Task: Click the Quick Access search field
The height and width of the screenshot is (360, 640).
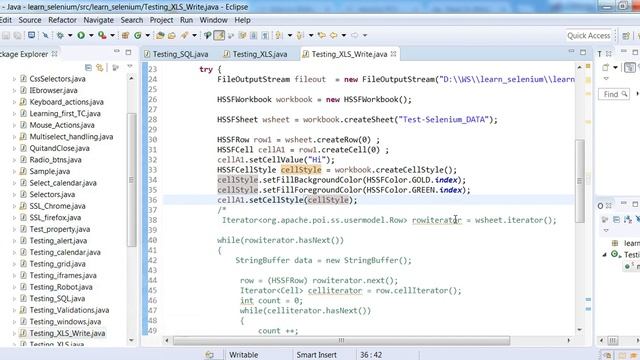Action: click(x=589, y=36)
